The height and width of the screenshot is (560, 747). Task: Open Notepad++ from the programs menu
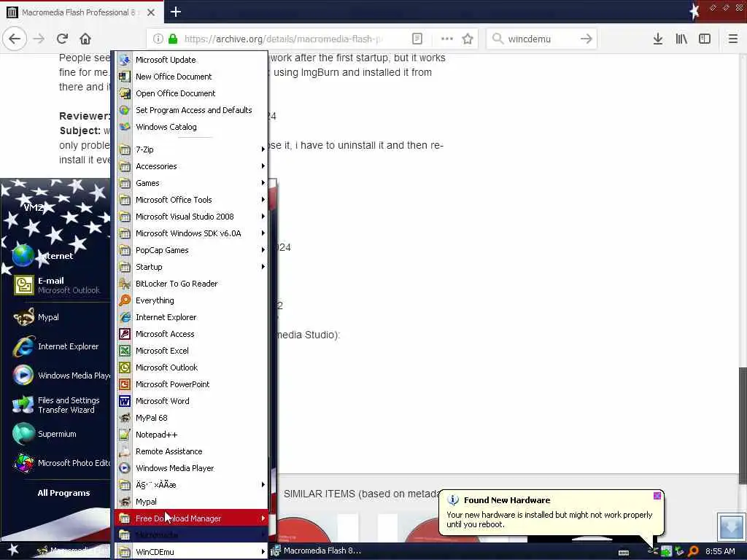click(x=190, y=435)
